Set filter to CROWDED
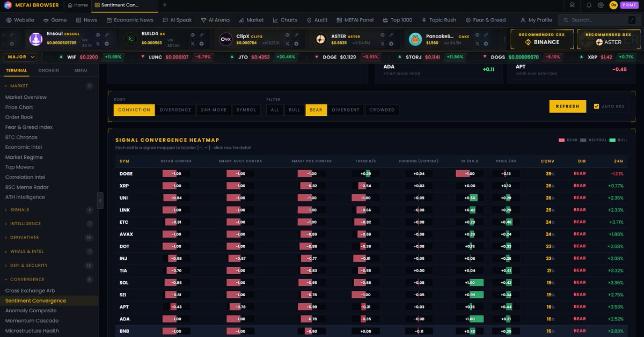Image resolution: width=644 pixels, height=337 pixels. (x=382, y=110)
